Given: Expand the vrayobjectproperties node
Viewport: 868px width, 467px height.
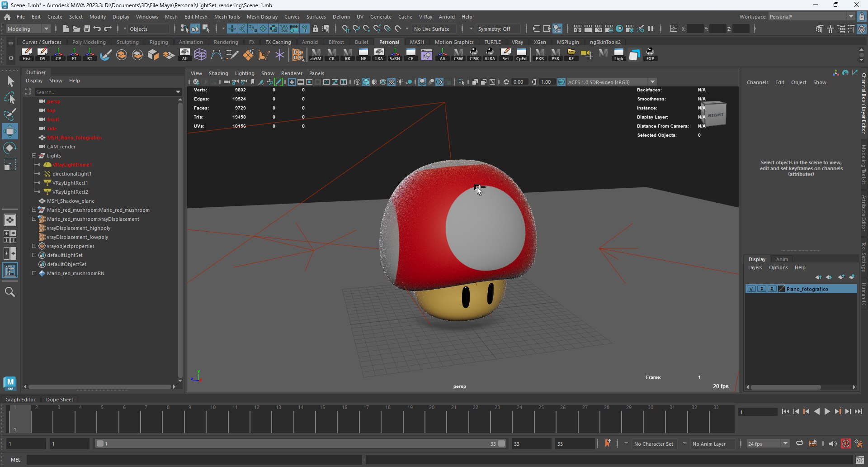Looking at the screenshot, I should (34, 246).
